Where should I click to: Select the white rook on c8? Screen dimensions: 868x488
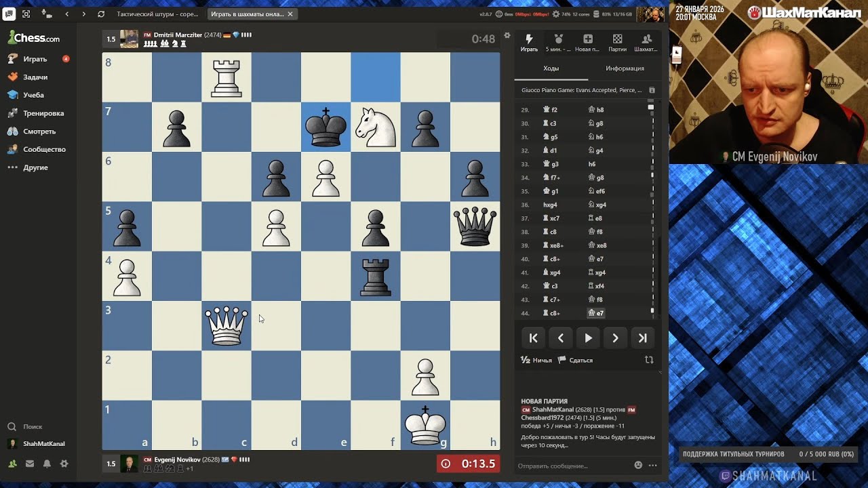(226, 77)
